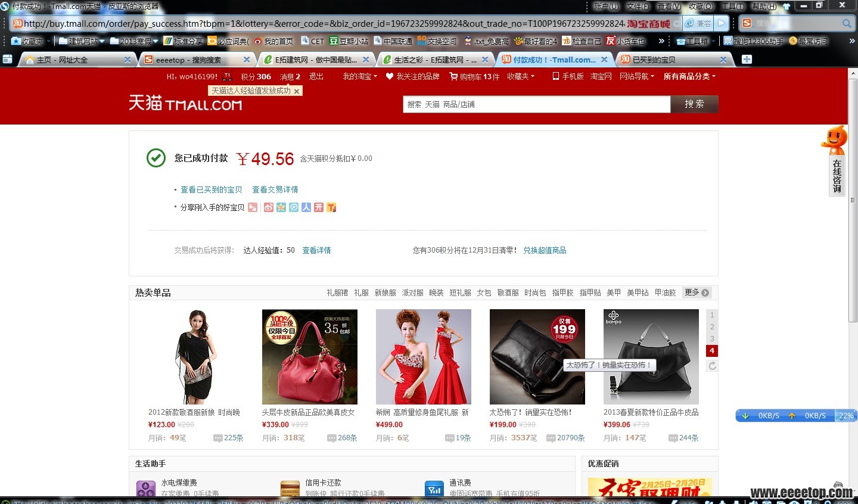
Task: Open a new browser tab
Action: coord(747,59)
